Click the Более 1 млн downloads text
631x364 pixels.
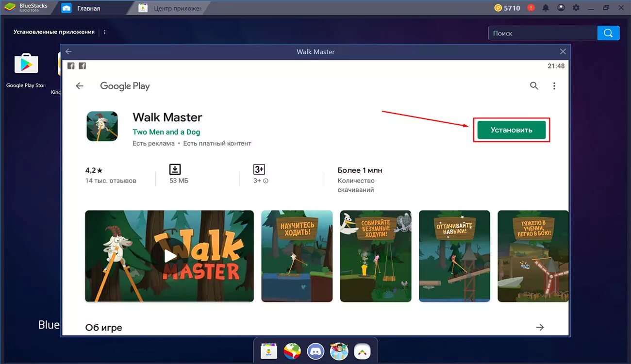[x=360, y=170]
